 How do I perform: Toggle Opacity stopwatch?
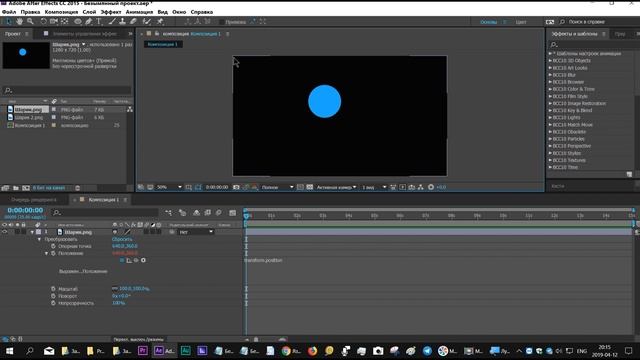click(x=53, y=303)
